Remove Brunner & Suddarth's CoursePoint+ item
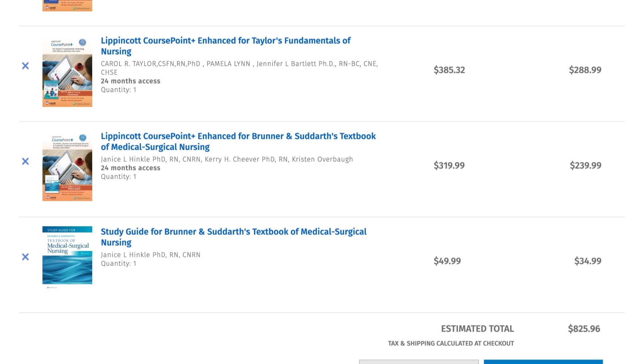The height and width of the screenshot is (364, 644). [25, 162]
